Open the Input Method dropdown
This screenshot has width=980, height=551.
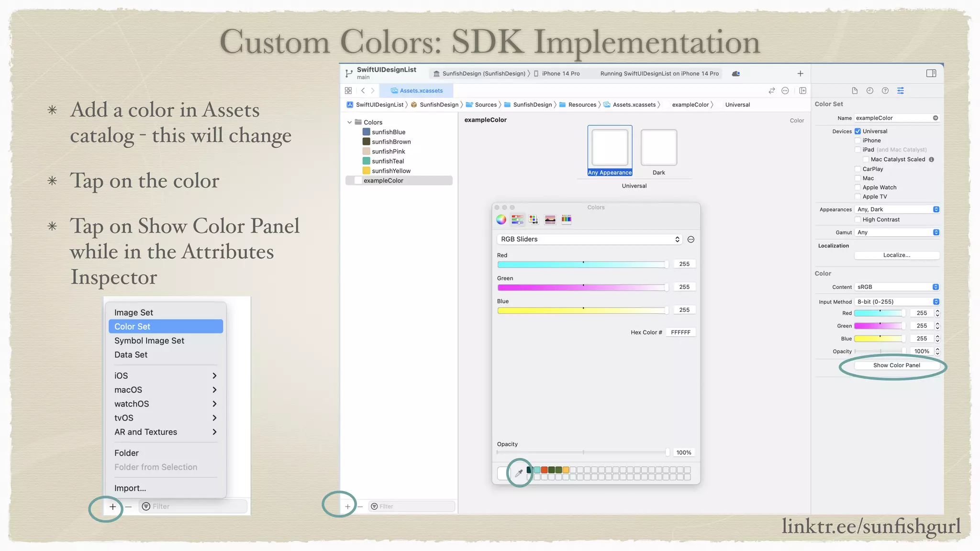coord(897,302)
